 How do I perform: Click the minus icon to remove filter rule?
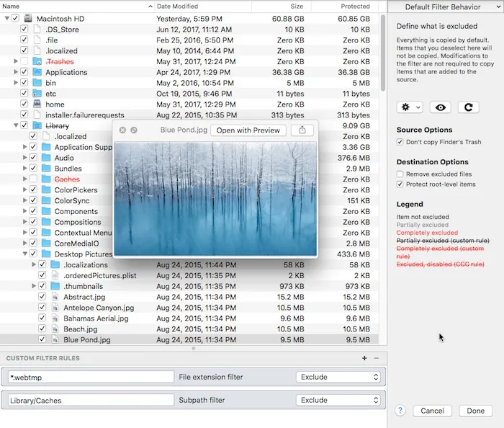(x=377, y=358)
